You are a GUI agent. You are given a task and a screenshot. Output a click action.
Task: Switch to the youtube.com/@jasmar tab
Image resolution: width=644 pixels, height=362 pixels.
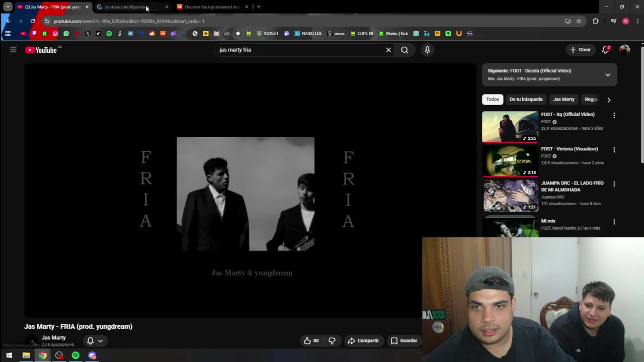(x=132, y=7)
